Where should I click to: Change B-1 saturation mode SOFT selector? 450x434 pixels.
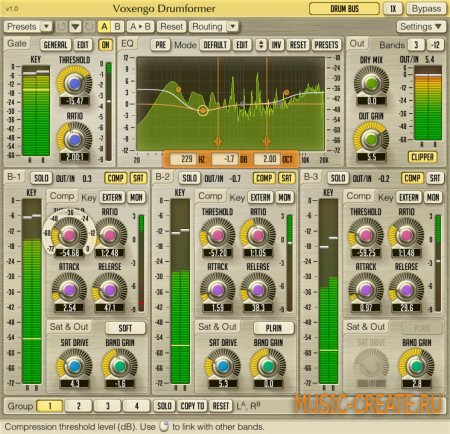[x=125, y=328]
